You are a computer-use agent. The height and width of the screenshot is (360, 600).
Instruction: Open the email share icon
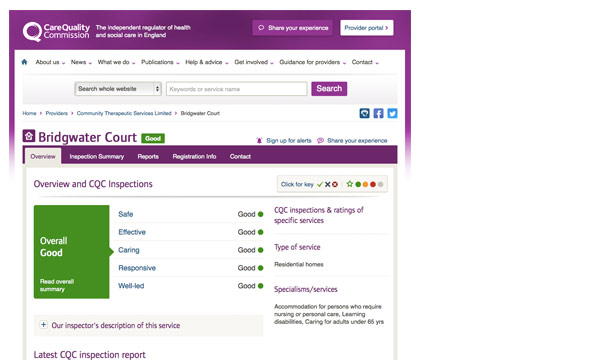[364, 113]
